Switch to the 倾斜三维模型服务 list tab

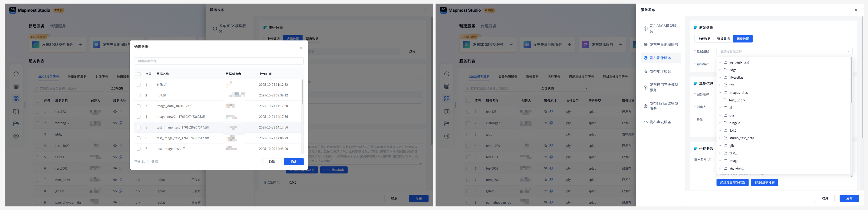pos(615,77)
